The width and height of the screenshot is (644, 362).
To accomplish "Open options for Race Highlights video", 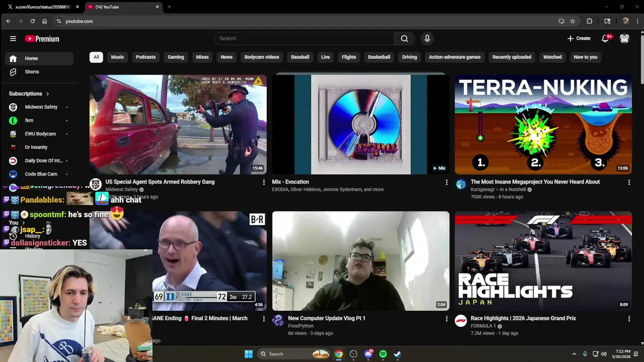I will click(x=629, y=319).
